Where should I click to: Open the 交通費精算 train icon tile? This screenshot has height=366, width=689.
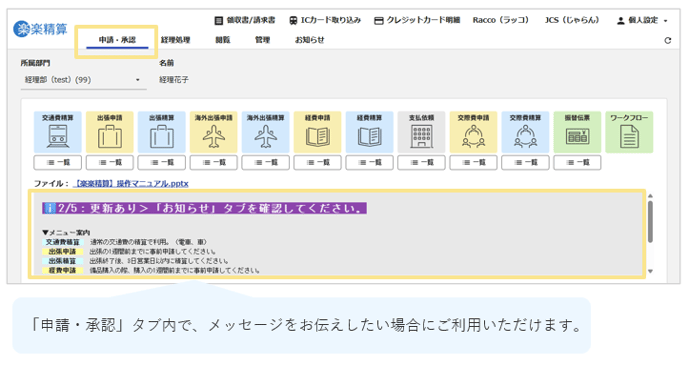(58, 132)
